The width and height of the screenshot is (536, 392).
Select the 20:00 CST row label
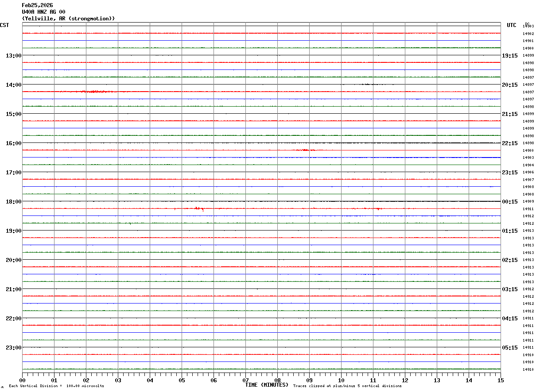click(14, 260)
